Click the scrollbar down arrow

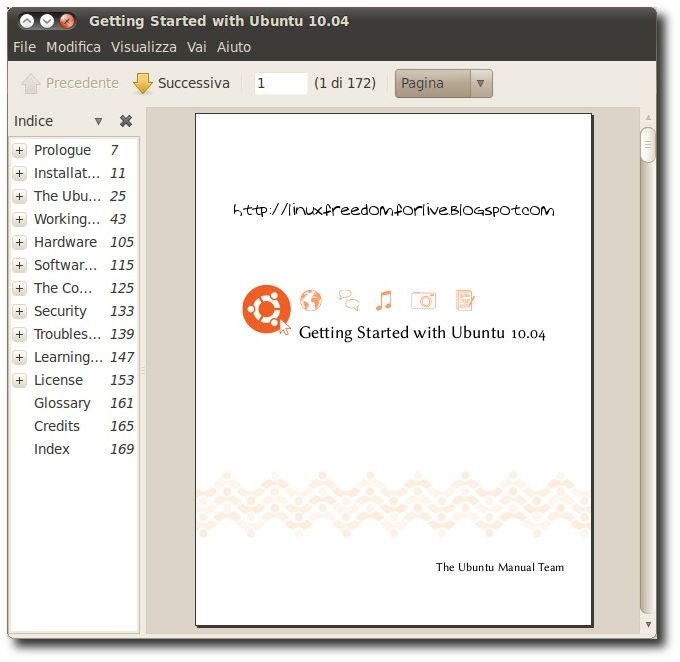tap(648, 624)
